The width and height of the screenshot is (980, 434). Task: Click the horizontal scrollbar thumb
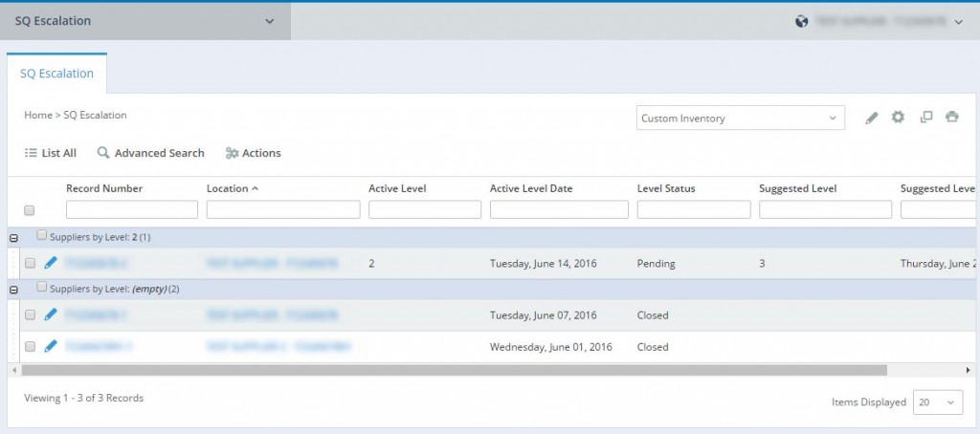[x=455, y=370]
